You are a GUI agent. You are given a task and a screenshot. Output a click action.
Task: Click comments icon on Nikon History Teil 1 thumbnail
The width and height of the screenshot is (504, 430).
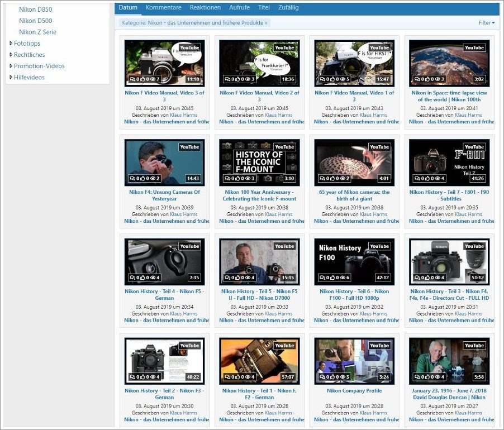[227, 377]
